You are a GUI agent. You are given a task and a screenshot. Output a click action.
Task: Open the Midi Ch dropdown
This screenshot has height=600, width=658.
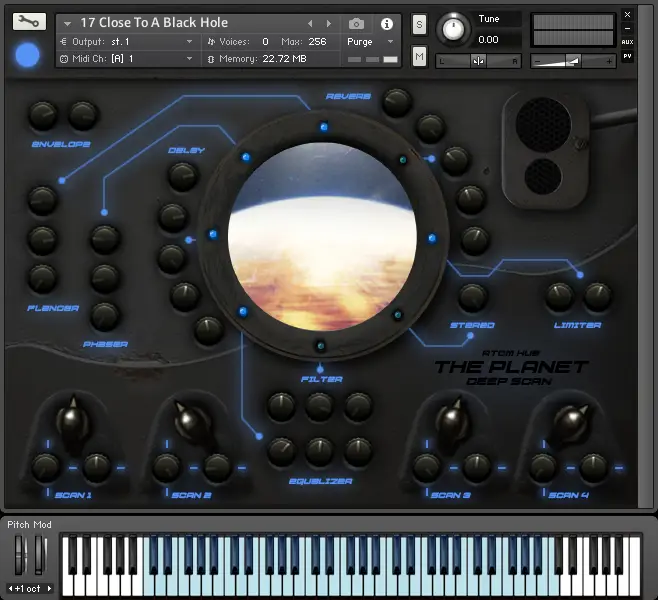coord(190,59)
